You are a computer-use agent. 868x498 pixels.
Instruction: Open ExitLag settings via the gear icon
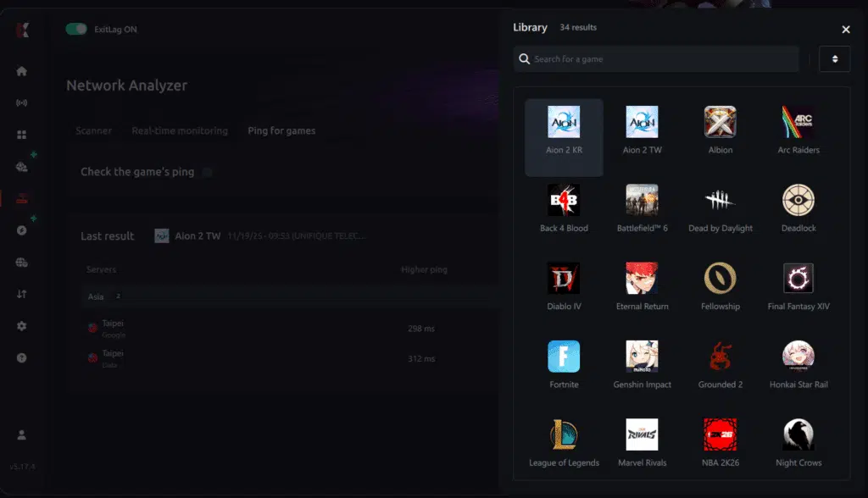(20, 325)
